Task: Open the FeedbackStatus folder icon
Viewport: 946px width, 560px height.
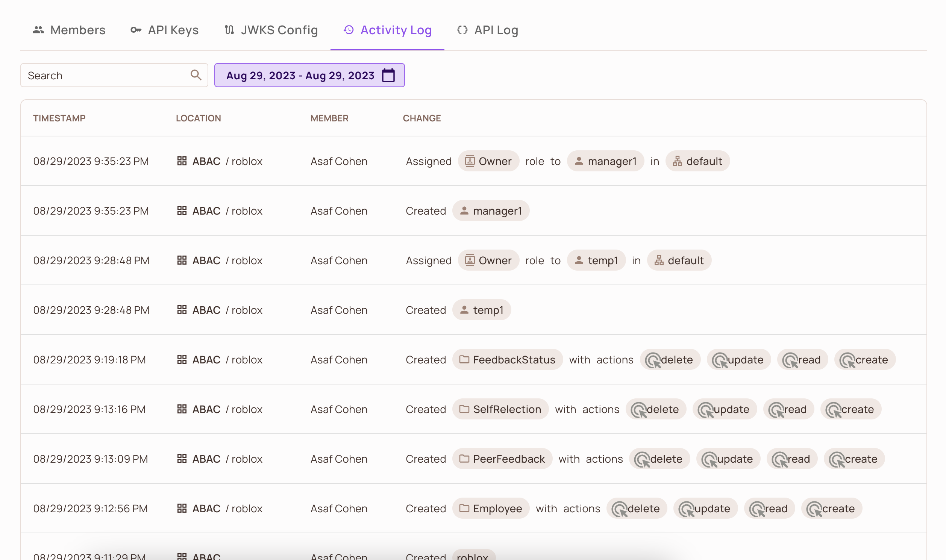Action: coord(464,359)
